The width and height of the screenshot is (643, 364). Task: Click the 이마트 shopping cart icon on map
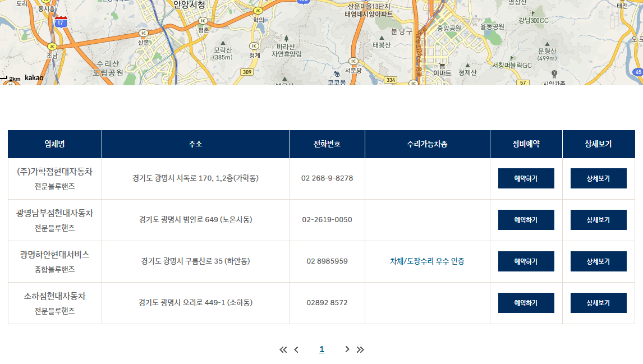click(x=442, y=66)
